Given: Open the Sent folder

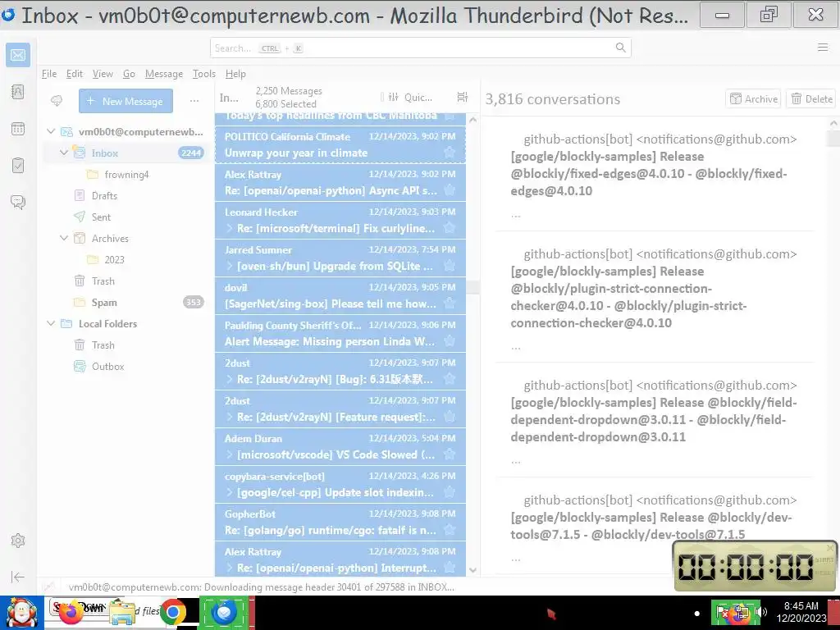Looking at the screenshot, I should pos(101,217).
